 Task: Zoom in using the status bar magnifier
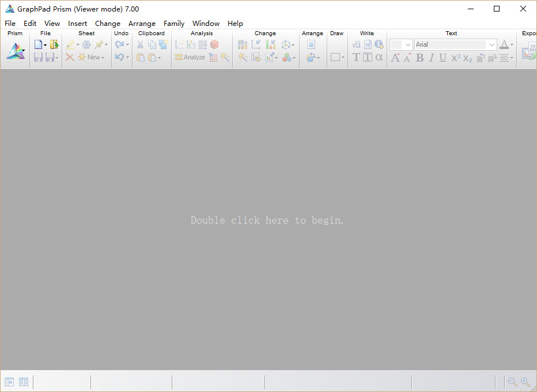pos(526,382)
